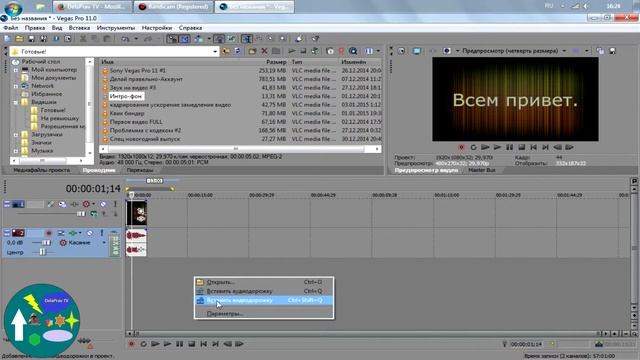The height and width of the screenshot is (360, 640).
Task: Select the Normal Edit tool
Action: pos(247,39)
